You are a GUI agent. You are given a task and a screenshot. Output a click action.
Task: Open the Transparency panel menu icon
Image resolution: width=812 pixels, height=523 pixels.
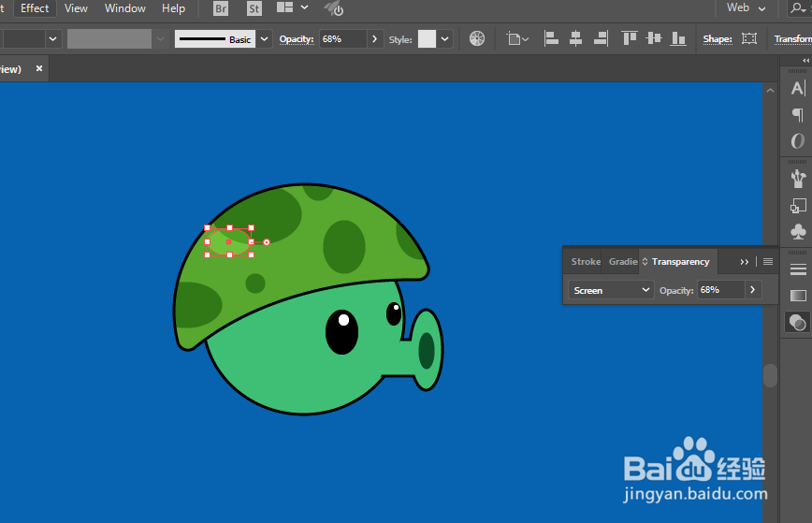click(768, 262)
